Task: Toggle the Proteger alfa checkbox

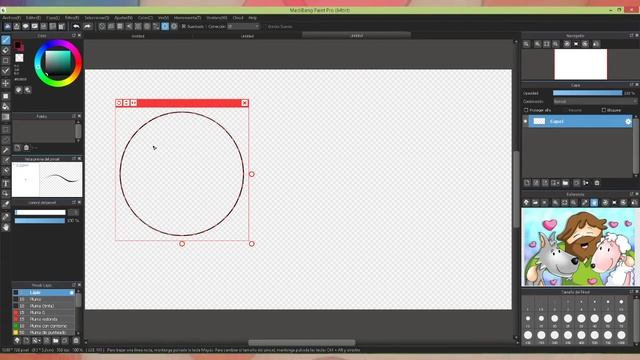Action: click(x=526, y=110)
